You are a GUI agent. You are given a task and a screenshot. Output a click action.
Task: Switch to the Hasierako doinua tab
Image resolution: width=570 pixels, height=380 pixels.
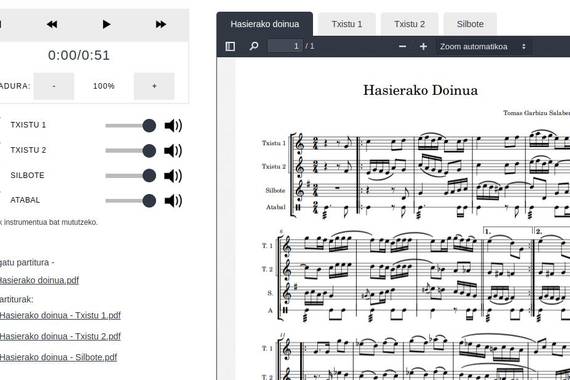tap(265, 24)
